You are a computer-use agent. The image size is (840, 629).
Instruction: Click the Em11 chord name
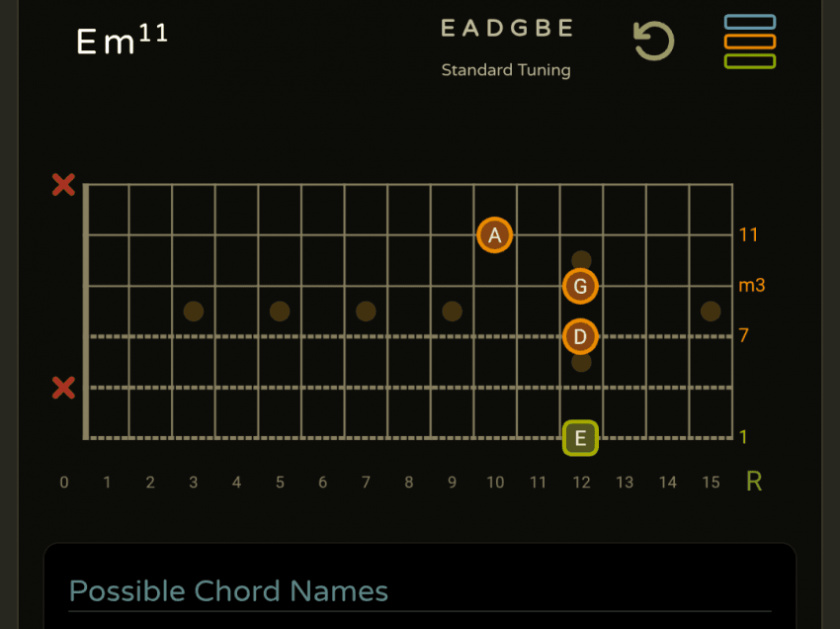pos(122,41)
